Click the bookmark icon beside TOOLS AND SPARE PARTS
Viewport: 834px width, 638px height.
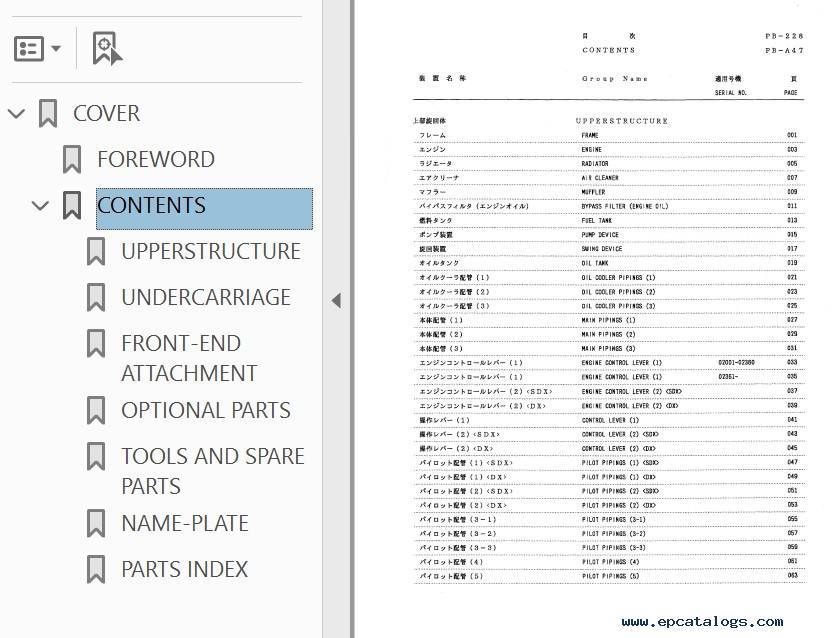[x=96, y=456]
